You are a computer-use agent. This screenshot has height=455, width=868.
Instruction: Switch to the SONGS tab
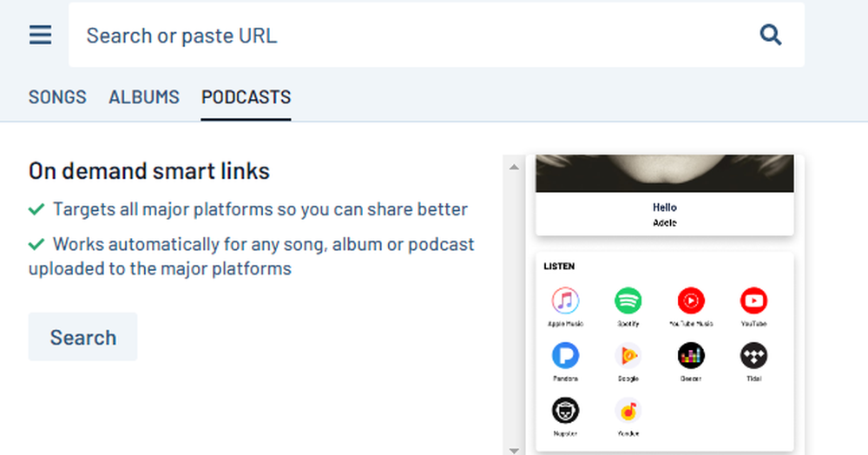pyautogui.click(x=57, y=97)
